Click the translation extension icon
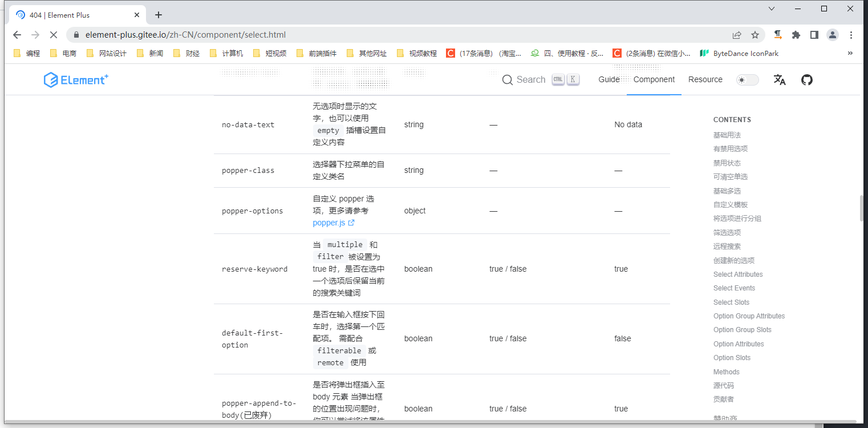The width and height of the screenshot is (868, 428). [x=778, y=35]
